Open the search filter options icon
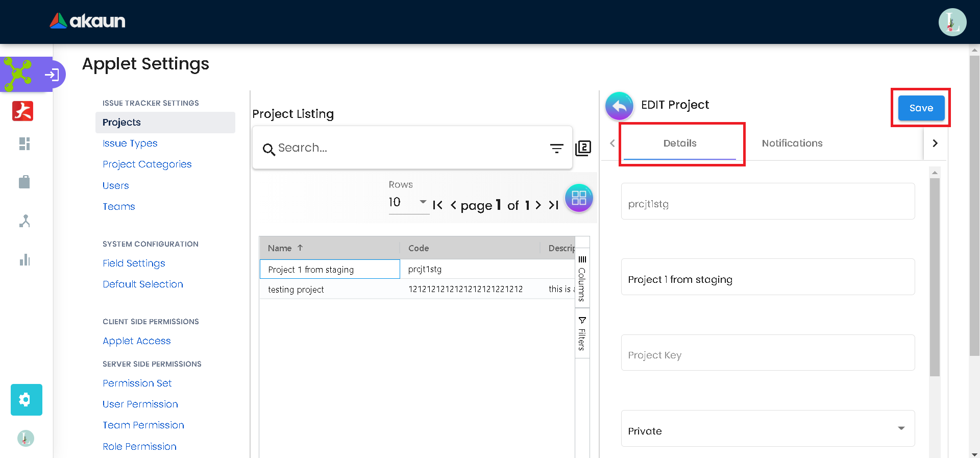Screen dimensions: 980x458 click(556, 148)
